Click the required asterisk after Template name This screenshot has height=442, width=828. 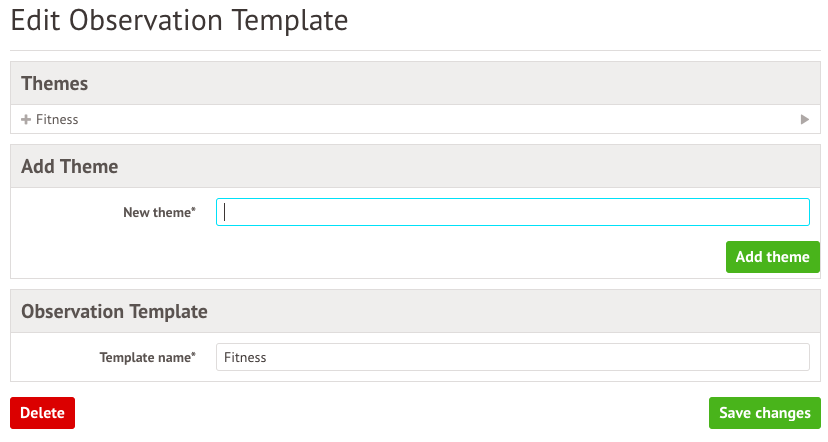click(193, 356)
